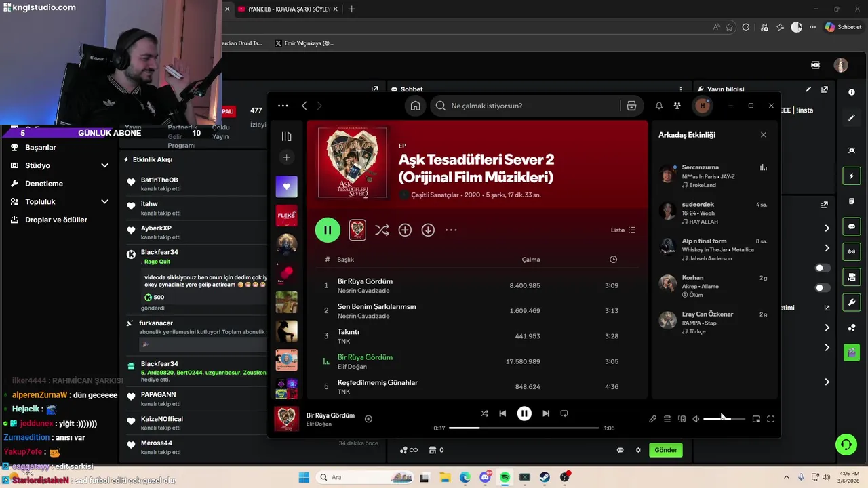
Task: Play track 'Sen Benim Şarkılarımsın'
Action: coord(376,306)
